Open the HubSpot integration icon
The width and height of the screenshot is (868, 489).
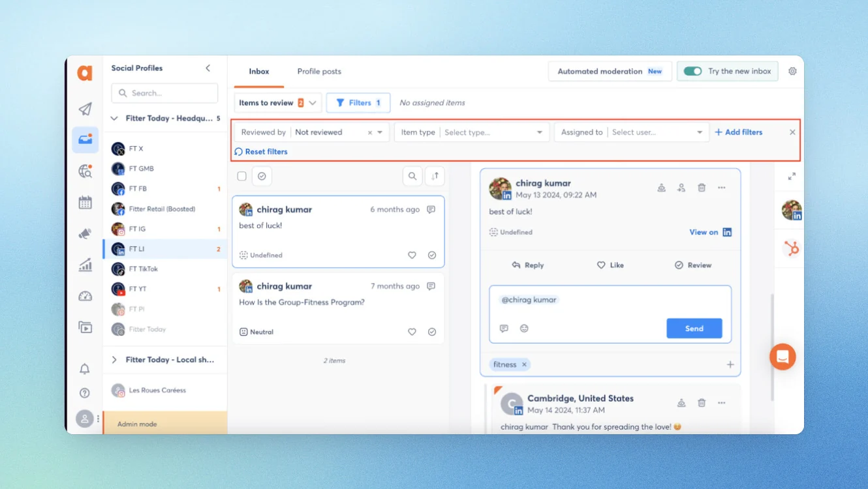pos(792,248)
